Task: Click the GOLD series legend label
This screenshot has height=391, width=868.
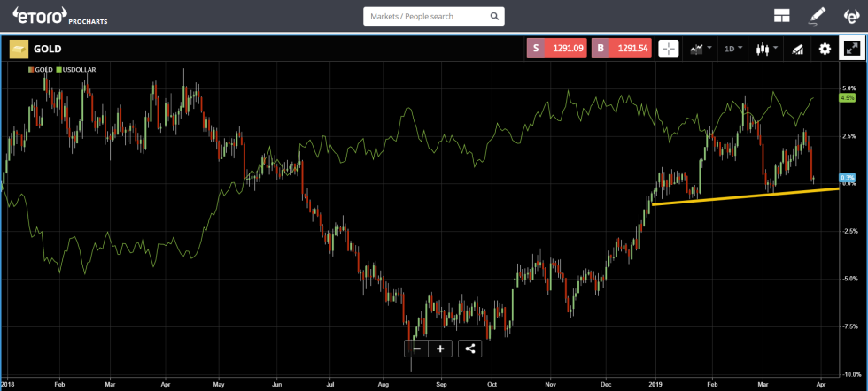Action: click(41, 69)
